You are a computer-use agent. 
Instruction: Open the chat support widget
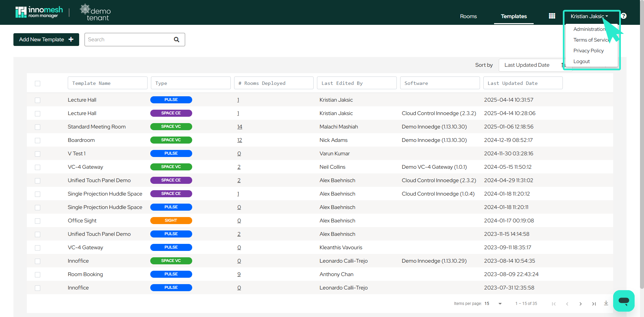point(624,301)
